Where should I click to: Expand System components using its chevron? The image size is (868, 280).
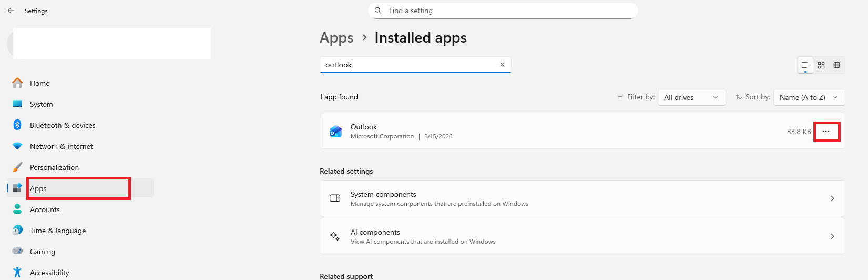pos(832,198)
